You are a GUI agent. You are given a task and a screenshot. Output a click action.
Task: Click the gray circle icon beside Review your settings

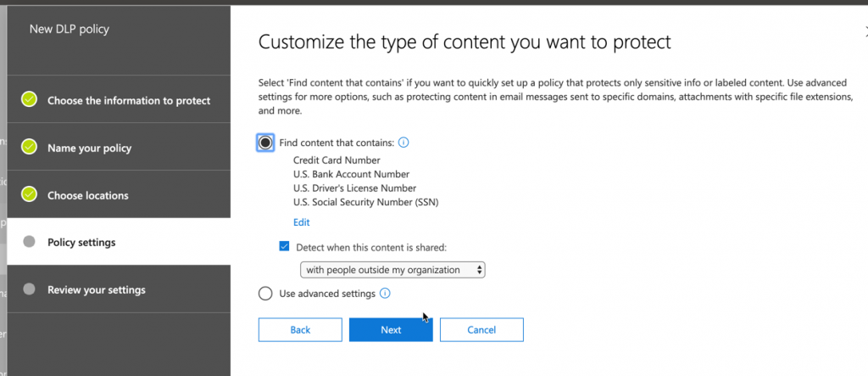coord(30,289)
